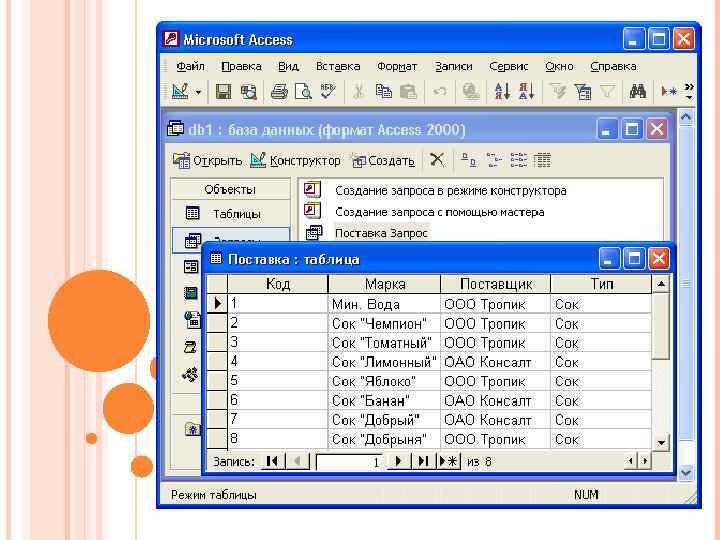This screenshot has height=540, width=720.
Task: Click the apply filter funnel icon
Action: coord(608,92)
